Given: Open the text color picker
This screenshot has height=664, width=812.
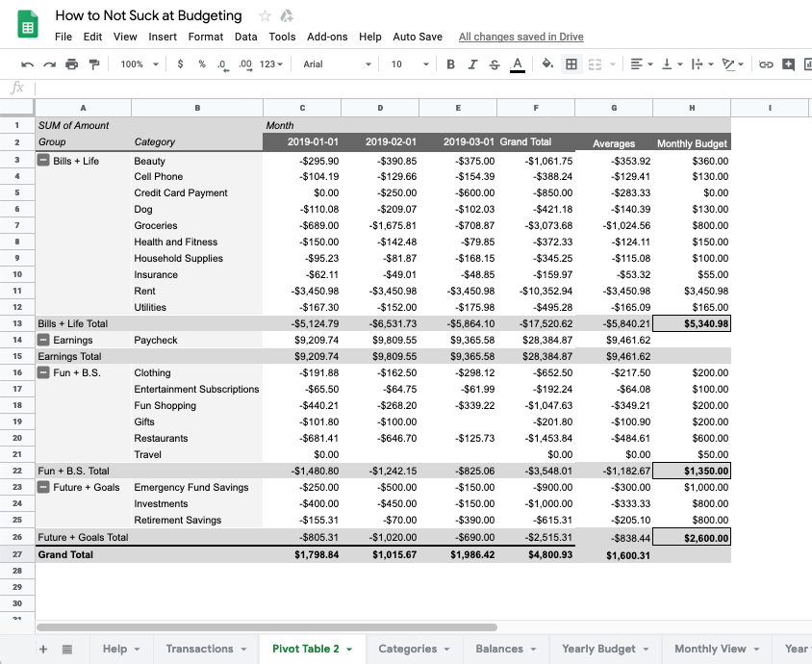Looking at the screenshot, I should 517,64.
